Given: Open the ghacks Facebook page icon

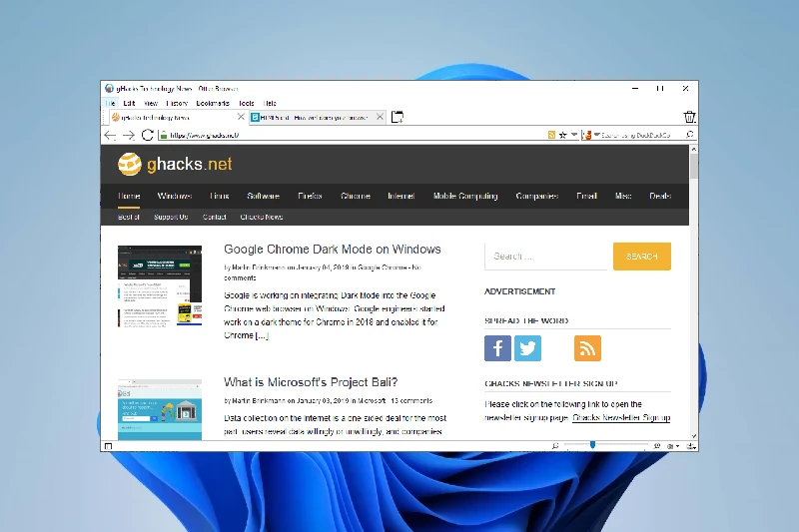Looking at the screenshot, I should 497,348.
